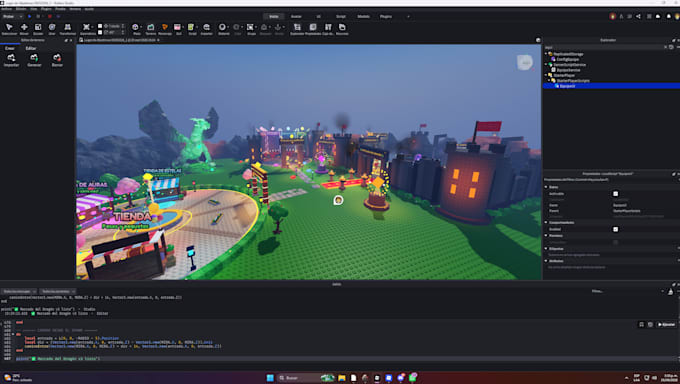Switch to the Avatar ribbon tab

(x=296, y=16)
